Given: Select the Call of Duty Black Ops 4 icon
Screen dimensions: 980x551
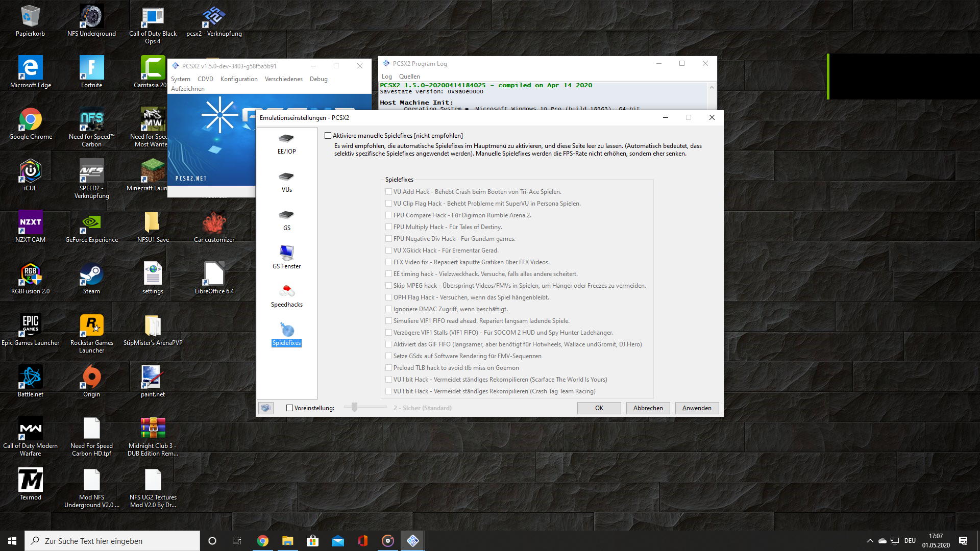Looking at the screenshot, I should click(153, 25).
